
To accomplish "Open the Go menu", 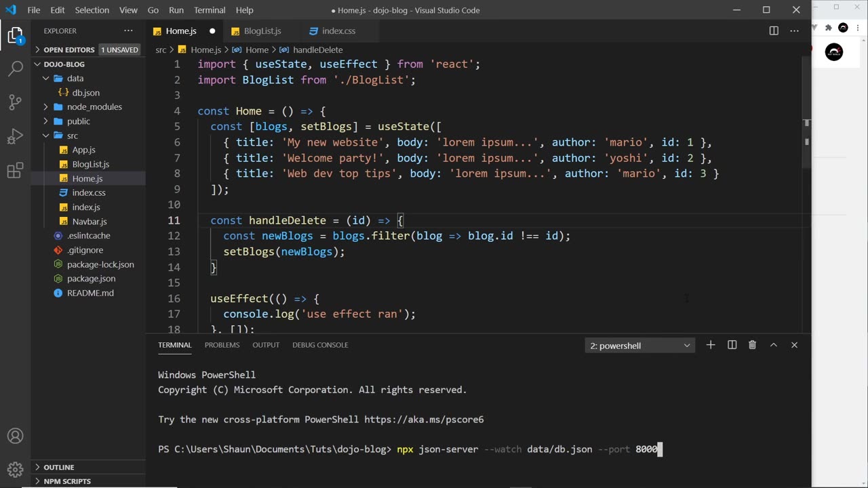I will (153, 10).
